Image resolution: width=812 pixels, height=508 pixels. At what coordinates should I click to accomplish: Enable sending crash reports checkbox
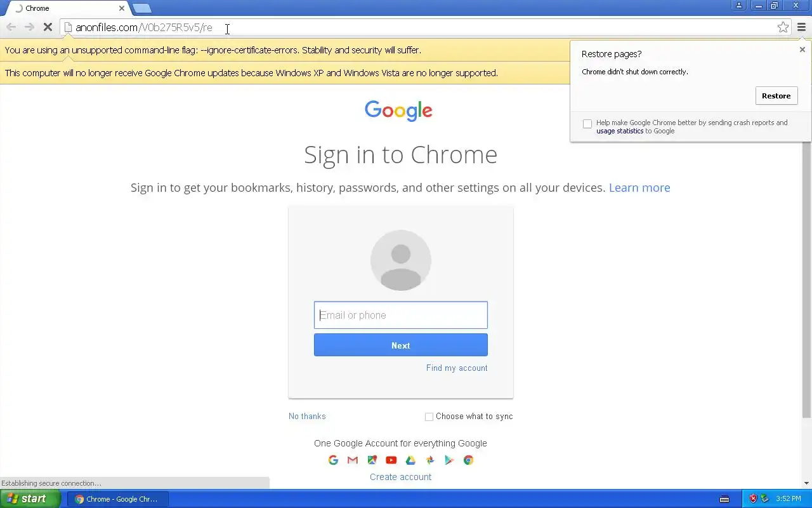tap(587, 124)
